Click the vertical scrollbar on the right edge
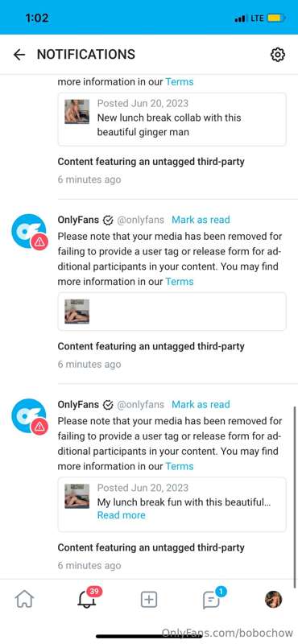 tap(295, 497)
